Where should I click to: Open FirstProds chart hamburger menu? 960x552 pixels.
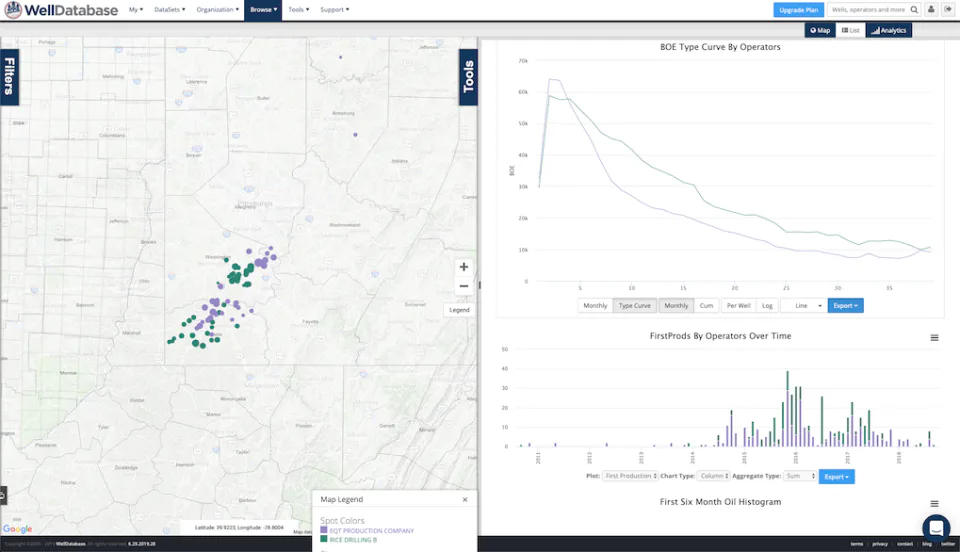pos(934,338)
